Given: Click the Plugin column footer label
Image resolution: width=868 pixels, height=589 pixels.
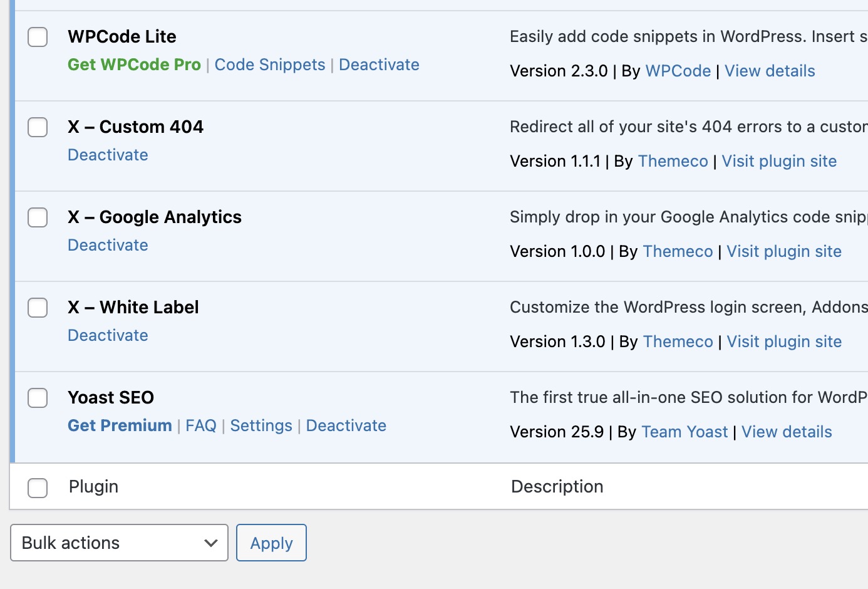Looking at the screenshot, I should point(93,487).
